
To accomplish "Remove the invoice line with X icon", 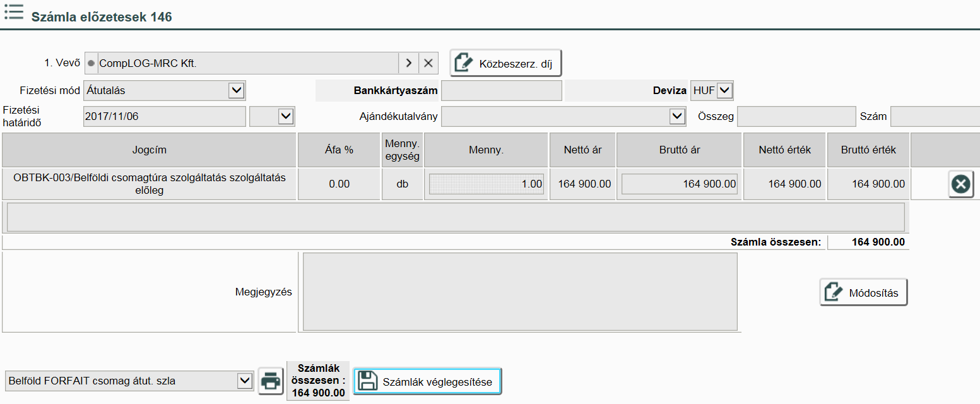I will click(x=960, y=184).
